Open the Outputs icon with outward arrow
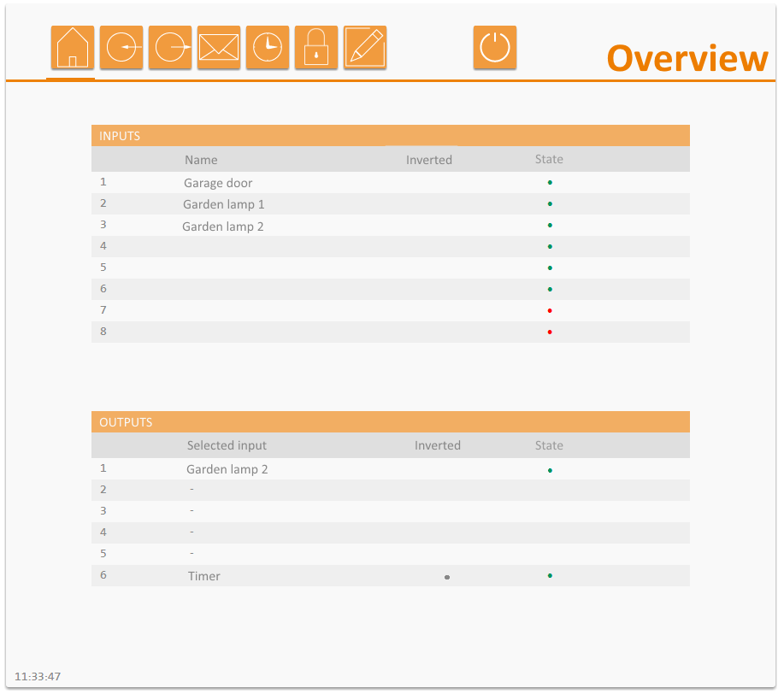This screenshot has height=694, width=784. (170, 47)
